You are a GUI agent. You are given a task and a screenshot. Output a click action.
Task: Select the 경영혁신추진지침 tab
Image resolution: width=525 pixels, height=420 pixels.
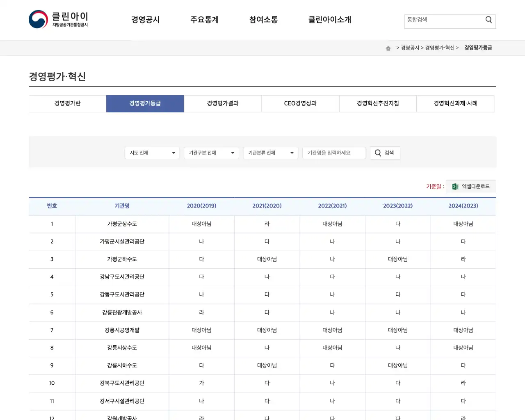click(x=377, y=103)
